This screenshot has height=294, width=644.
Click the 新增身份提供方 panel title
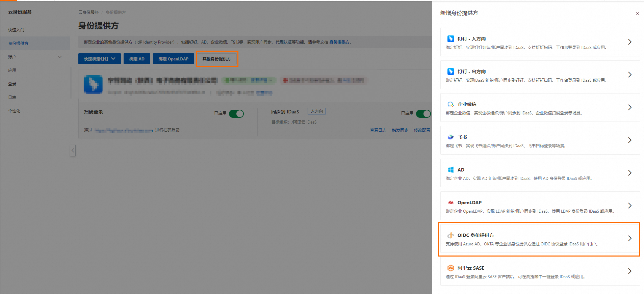[459, 13]
